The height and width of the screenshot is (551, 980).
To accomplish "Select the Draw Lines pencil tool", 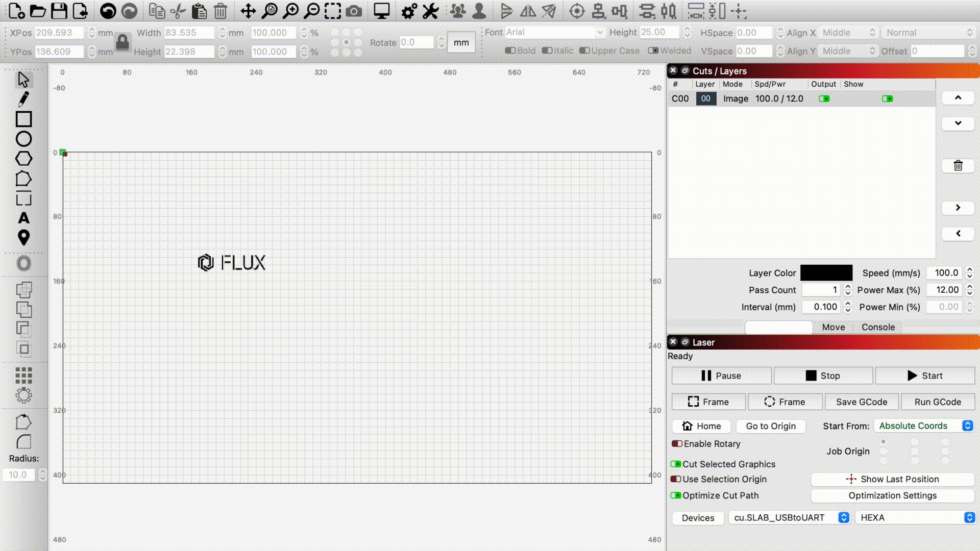I will tap(23, 99).
